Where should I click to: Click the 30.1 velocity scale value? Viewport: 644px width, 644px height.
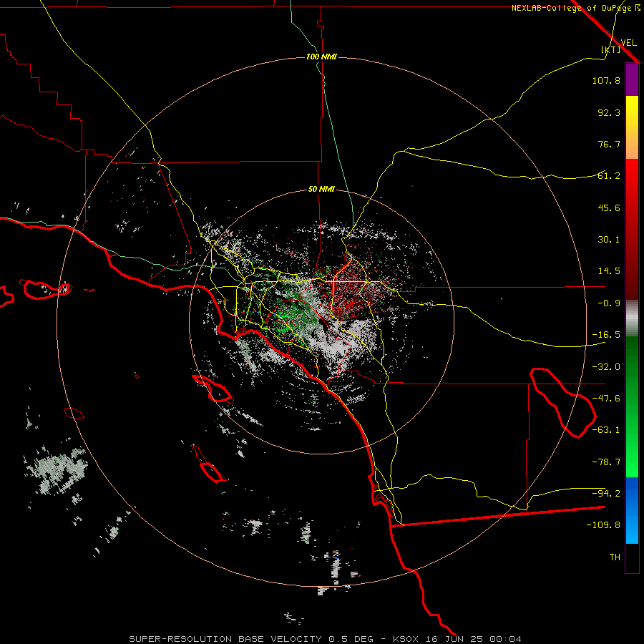(609, 240)
